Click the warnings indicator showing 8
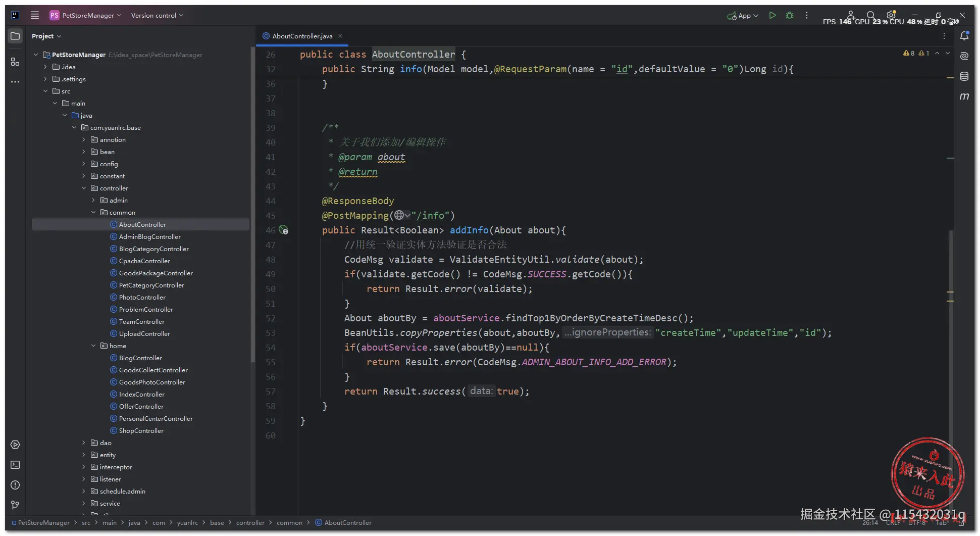The image size is (980, 536). (x=909, y=53)
